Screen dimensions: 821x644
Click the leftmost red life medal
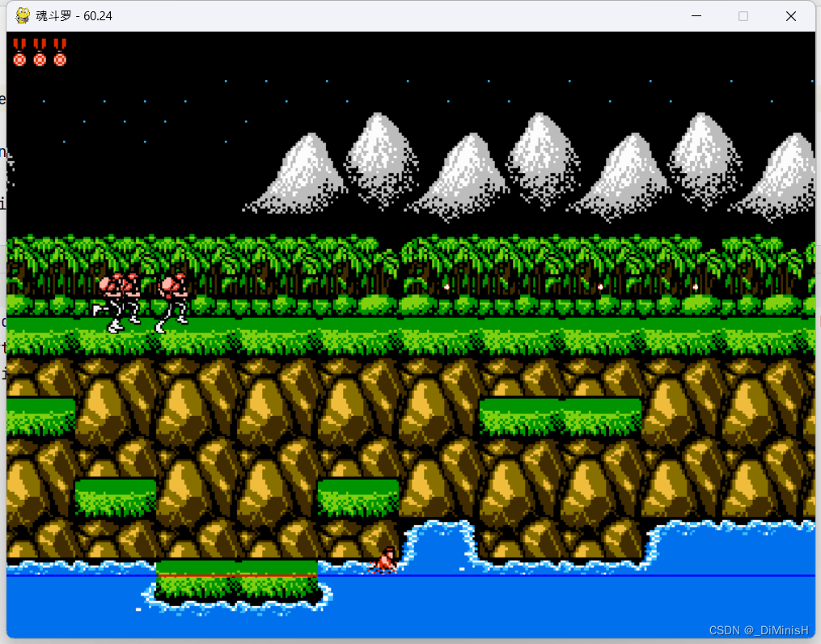(19, 53)
